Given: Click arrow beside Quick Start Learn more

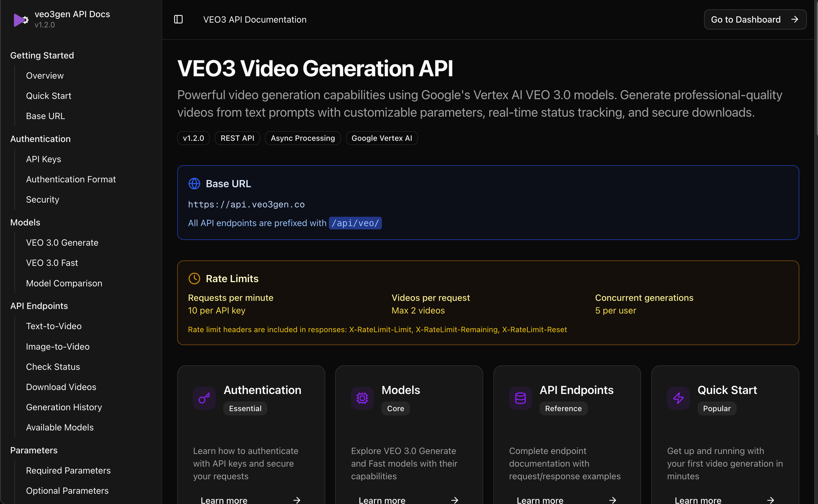Looking at the screenshot, I should point(770,500).
